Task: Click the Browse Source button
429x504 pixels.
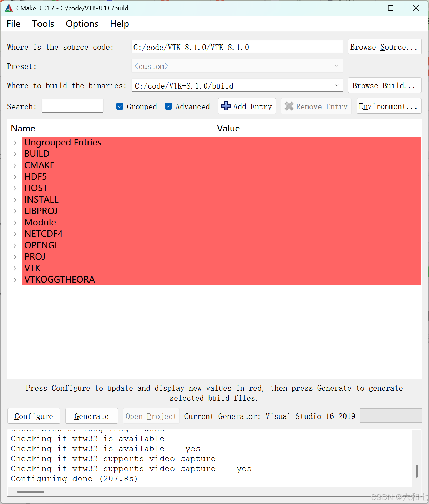Action: 384,47
